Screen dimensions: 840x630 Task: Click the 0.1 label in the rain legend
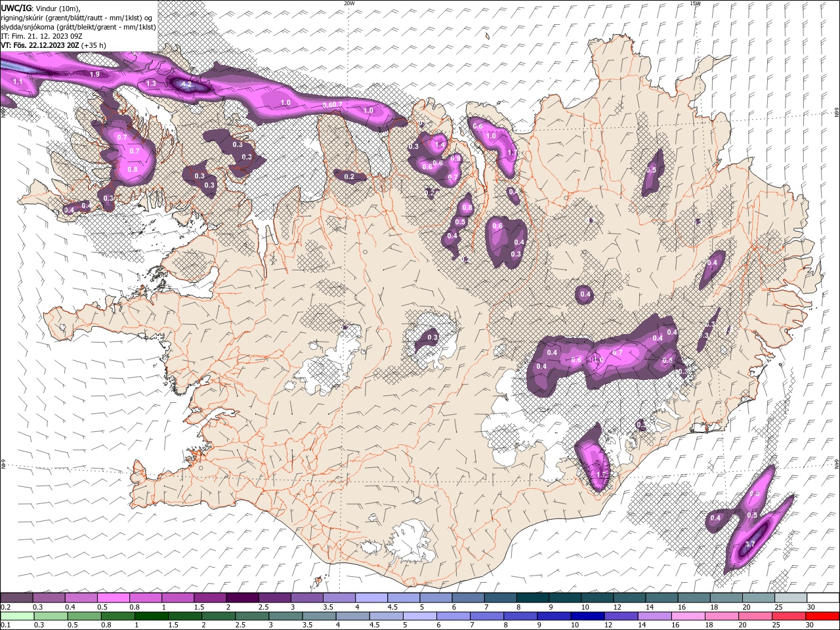tap(5, 625)
